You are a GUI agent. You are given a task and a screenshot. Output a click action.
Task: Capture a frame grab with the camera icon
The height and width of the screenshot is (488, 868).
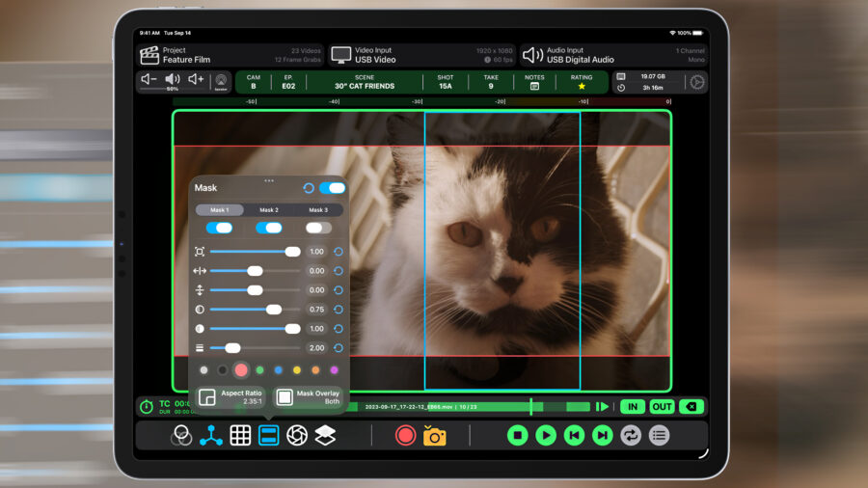point(435,436)
